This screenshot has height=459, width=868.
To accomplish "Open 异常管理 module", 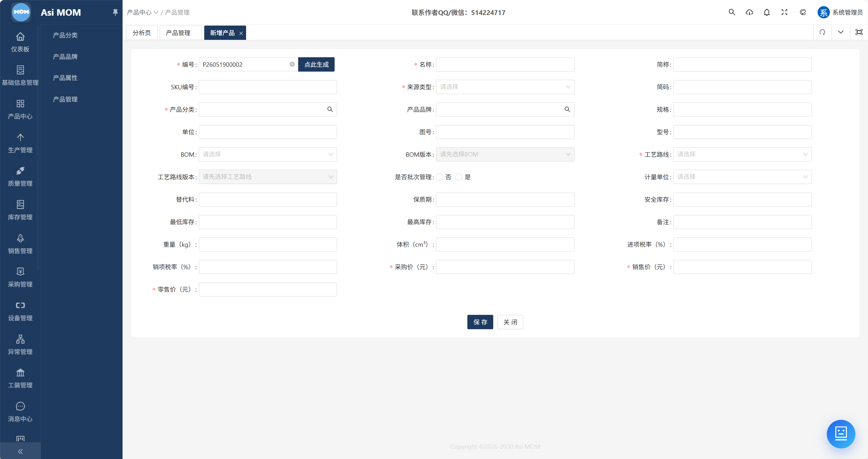I will (x=20, y=345).
